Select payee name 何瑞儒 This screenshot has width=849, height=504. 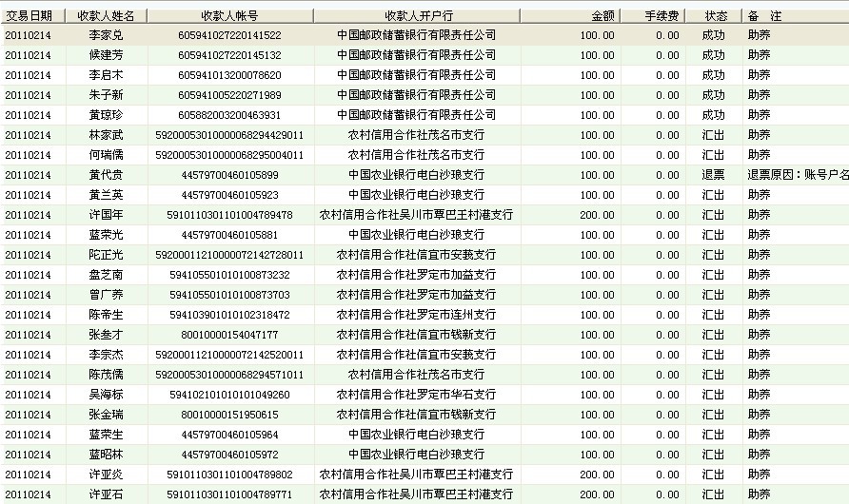point(107,155)
